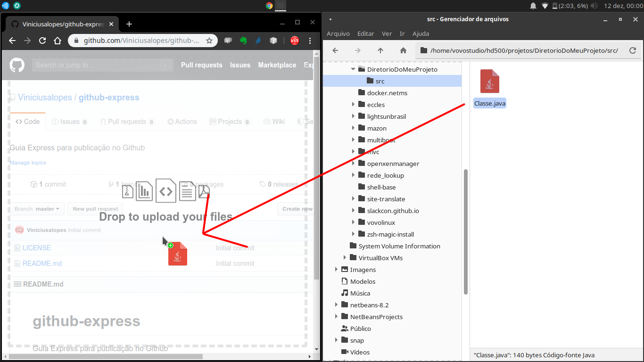The width and height of the screenshot is (644, 362).
Task: Open Chrome's three-dot menu
Action: [310, 41]
